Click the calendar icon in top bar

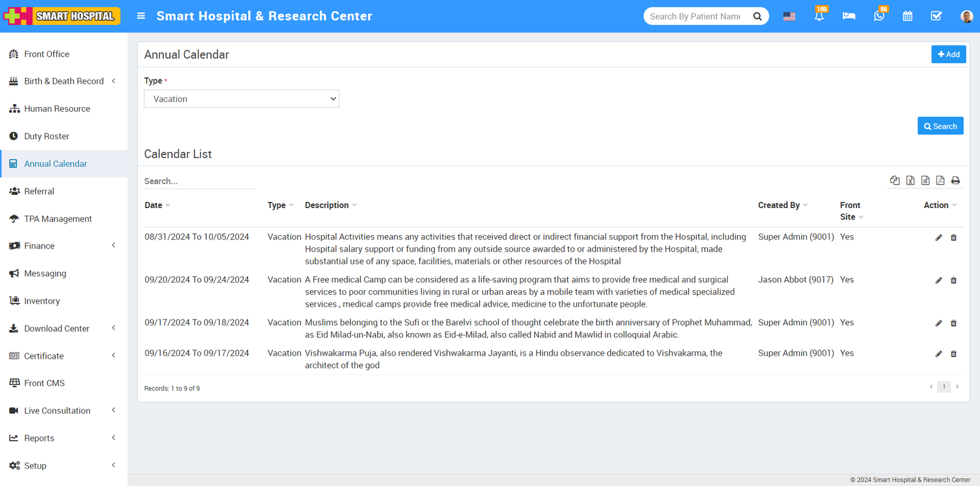(907, 17)
